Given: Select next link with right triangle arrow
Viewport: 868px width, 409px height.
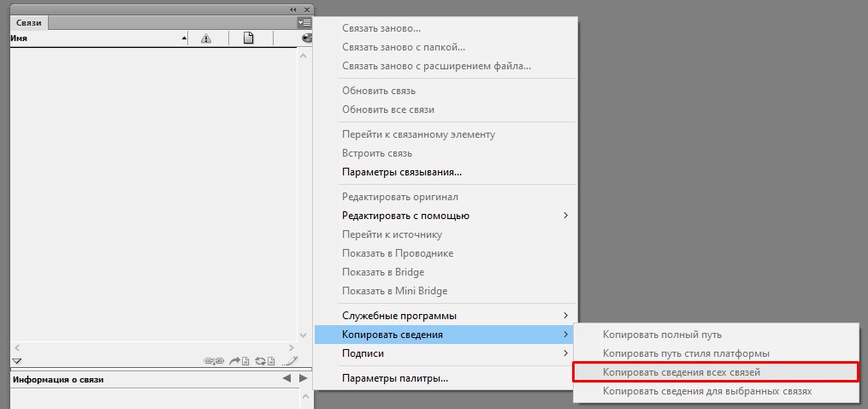Looking at the screenshot, I should point(303,378).
